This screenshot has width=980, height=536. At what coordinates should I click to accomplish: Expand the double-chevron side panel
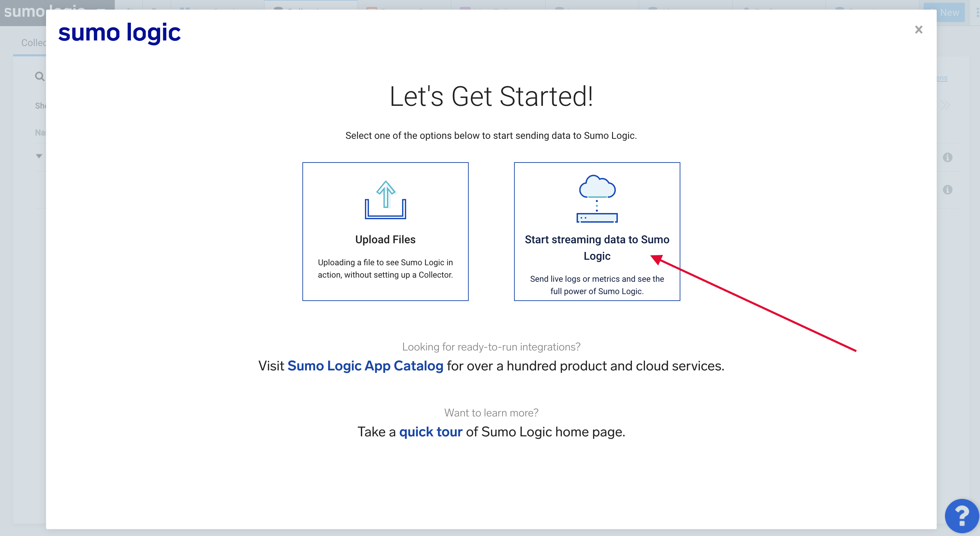click(945, 105)
